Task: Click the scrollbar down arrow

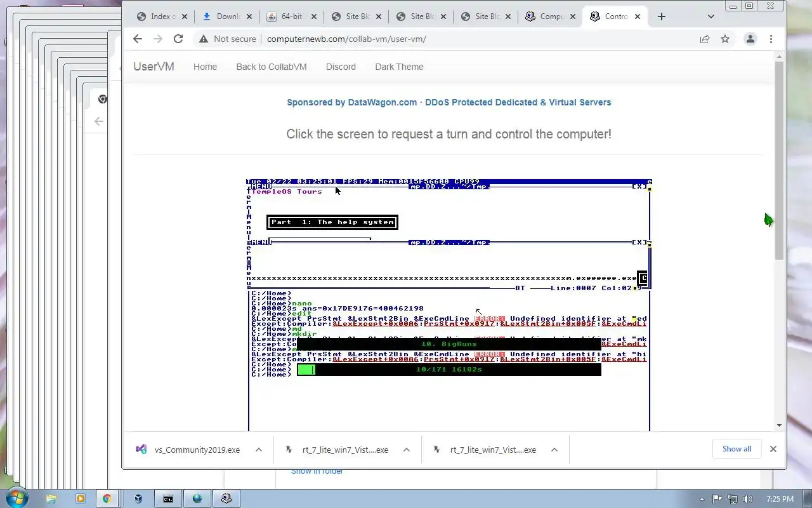Action: point(779,425)
